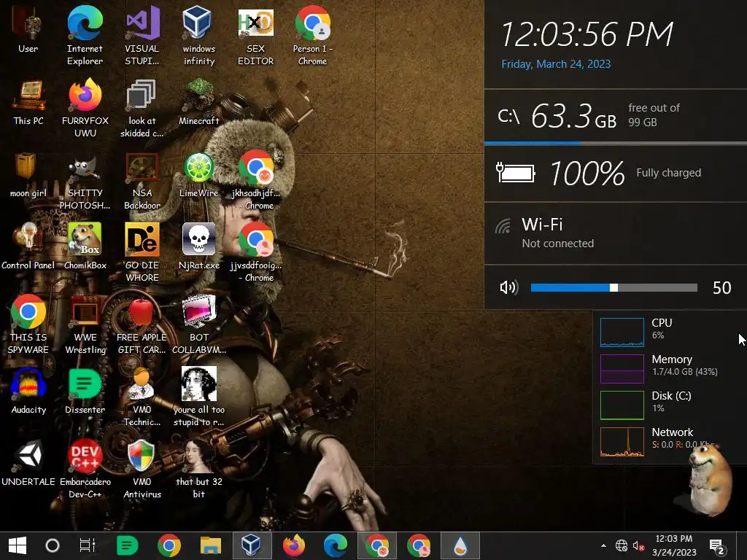Image resolution: width=747 pixels, height=560 pixels.
Task: Open Action Center notifications
Action: [717, 545]
